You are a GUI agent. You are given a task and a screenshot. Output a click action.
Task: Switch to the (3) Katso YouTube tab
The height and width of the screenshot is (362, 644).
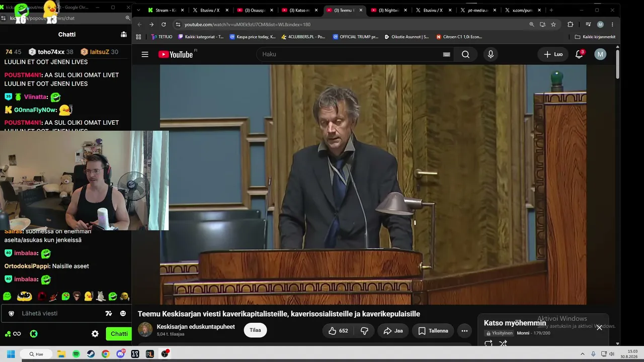[x=299, y=10]
